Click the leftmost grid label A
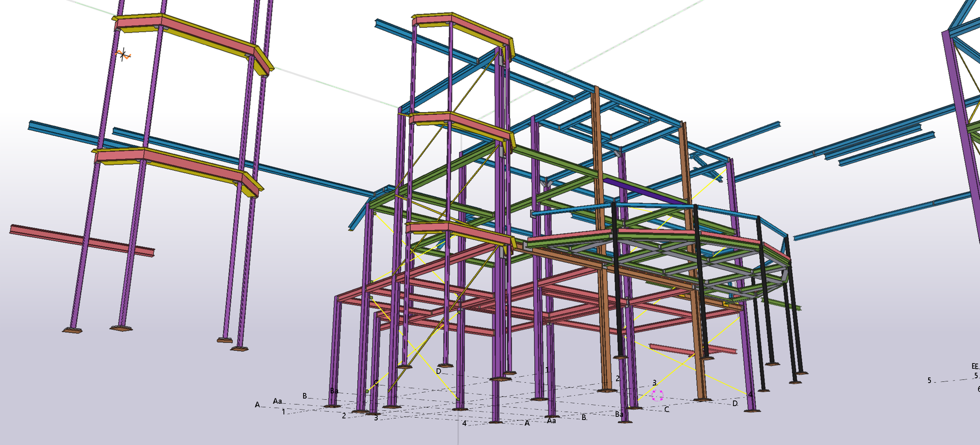 pos(257,405)
